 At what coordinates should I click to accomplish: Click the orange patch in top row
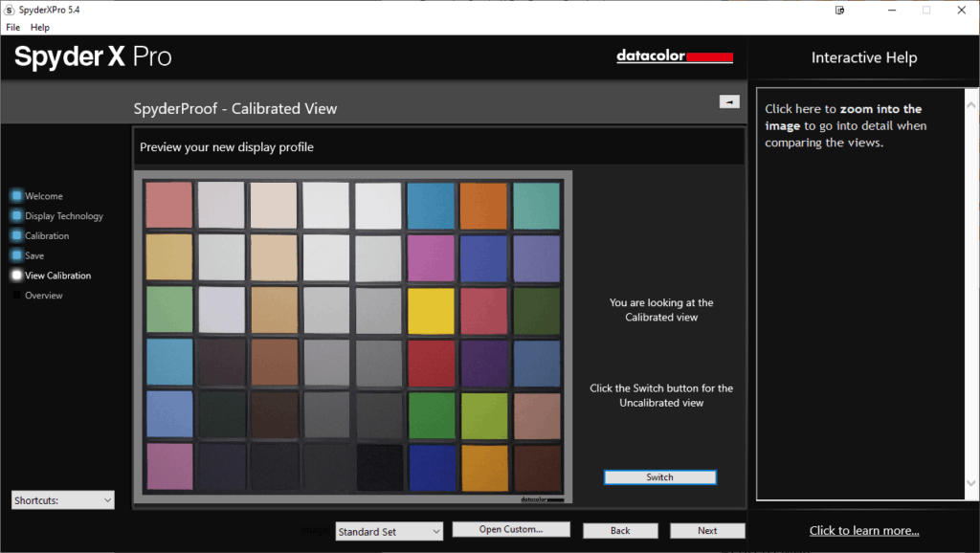[x=483, y=206]
